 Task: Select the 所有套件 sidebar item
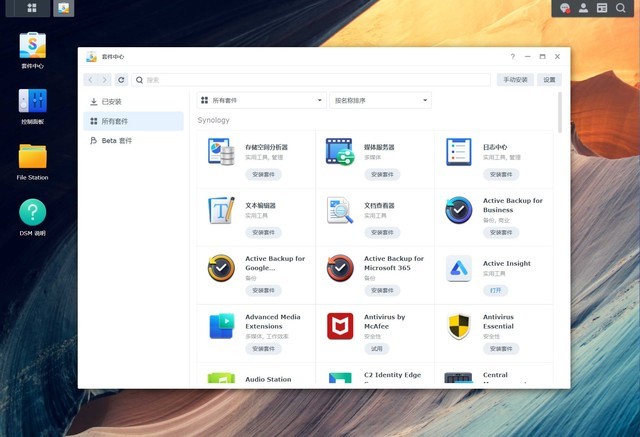pyautogui.click(x=133, y=121)
